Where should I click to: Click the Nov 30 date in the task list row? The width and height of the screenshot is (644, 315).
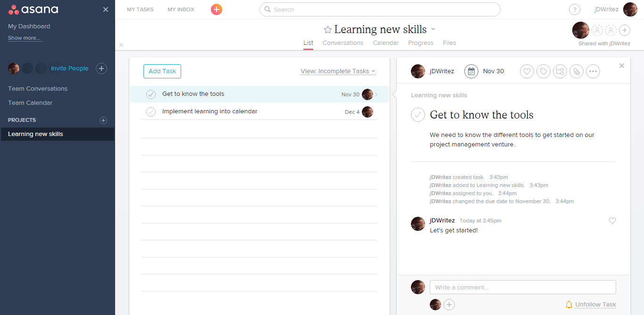pyautogui.click(x=351, y=95)
